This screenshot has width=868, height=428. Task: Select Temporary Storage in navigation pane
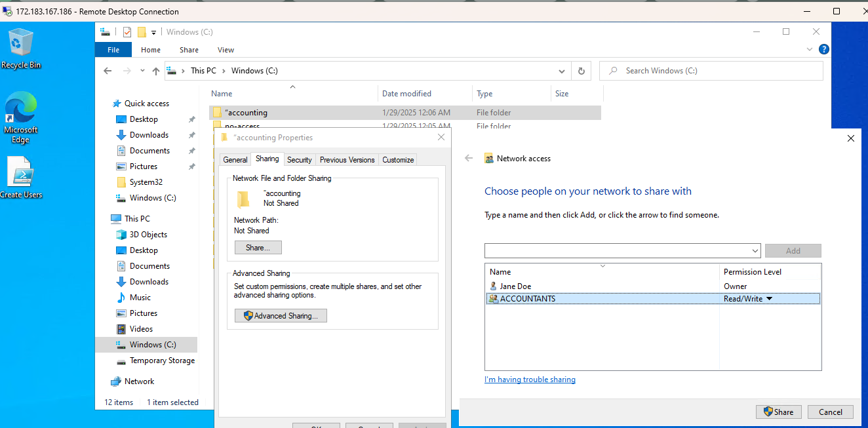pos(155,360)
